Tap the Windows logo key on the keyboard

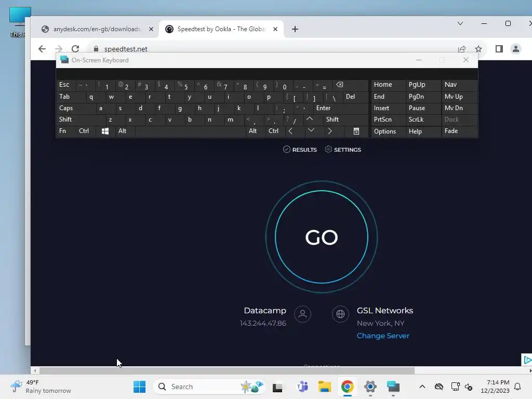tap(105, 131)
